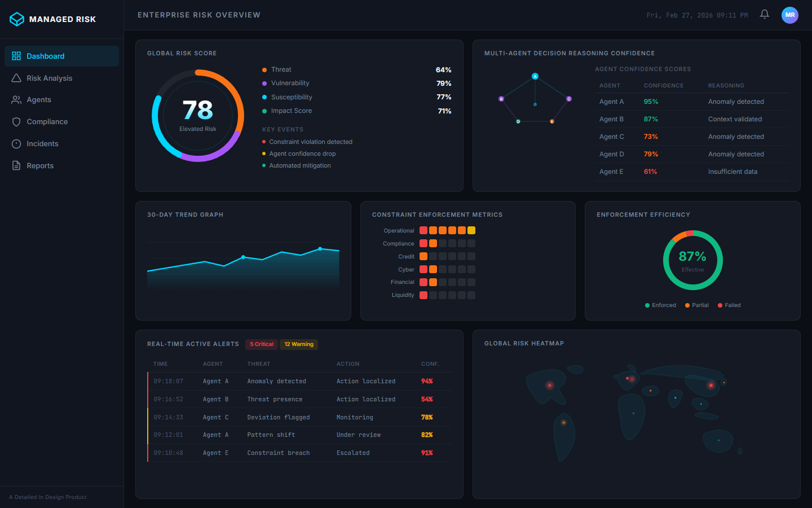Click the Reports document icon
The width and height of the screenshot is (812, 508).
[x=16, y=165]
